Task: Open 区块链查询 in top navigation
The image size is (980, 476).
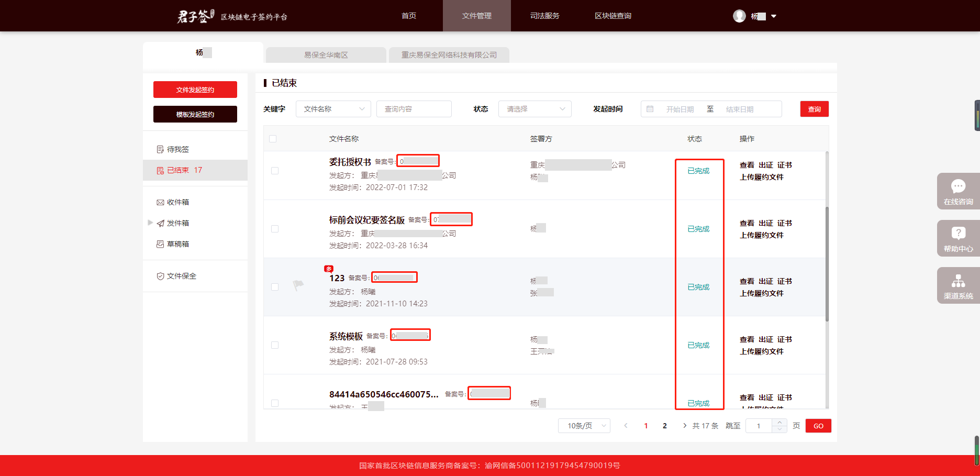Action: (613, 16)
